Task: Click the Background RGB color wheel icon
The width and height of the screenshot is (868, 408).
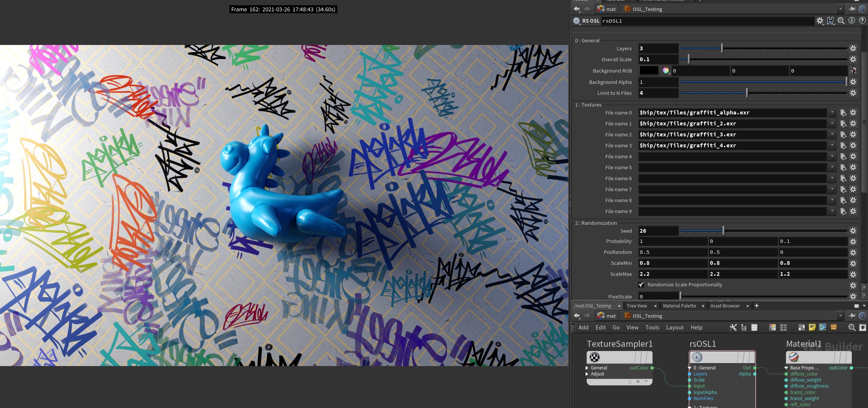Action: coord(666,71)
